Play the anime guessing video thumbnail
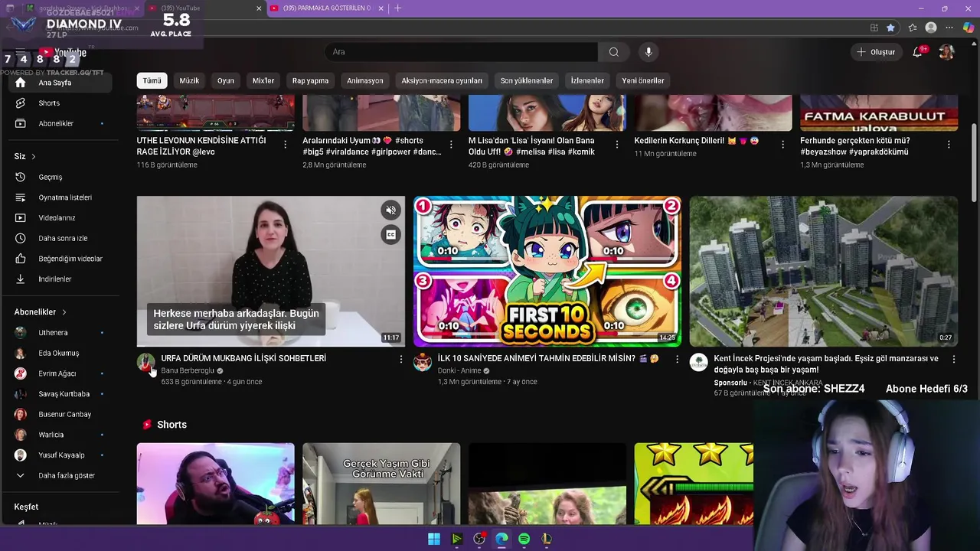 [547, 272]
